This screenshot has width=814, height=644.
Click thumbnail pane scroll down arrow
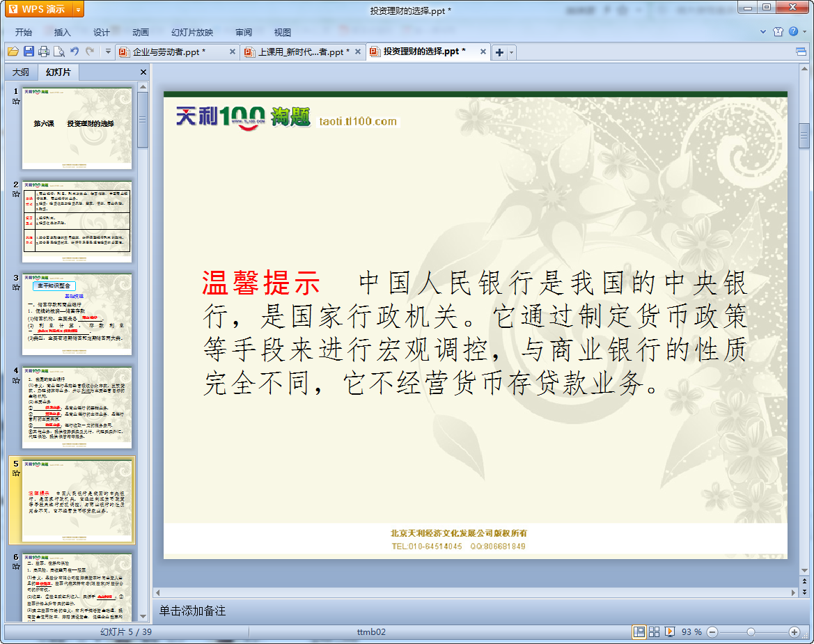143,616
